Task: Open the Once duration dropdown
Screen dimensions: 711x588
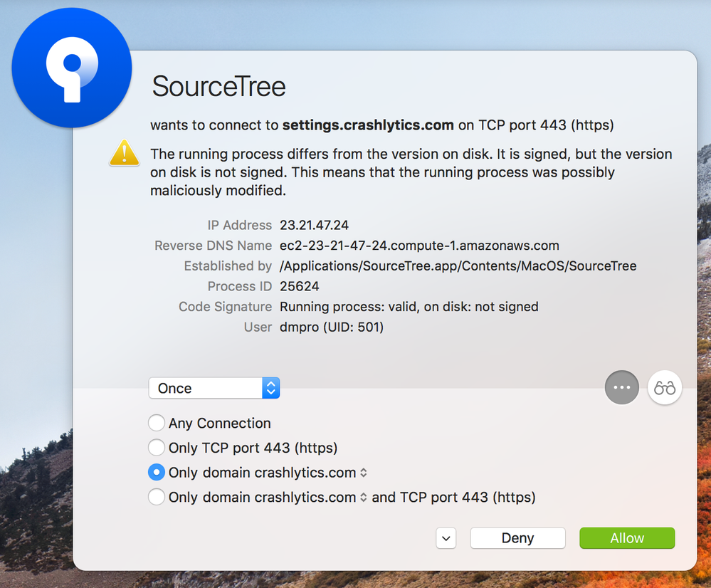Action: (x=214, y=388)
